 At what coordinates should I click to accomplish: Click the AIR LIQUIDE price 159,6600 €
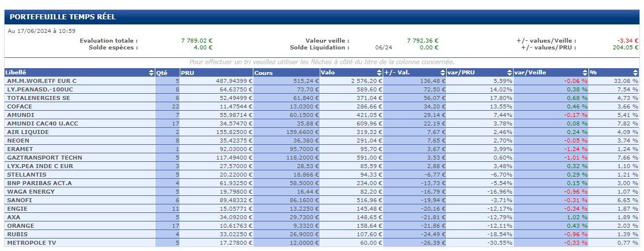tap(303, 132)
